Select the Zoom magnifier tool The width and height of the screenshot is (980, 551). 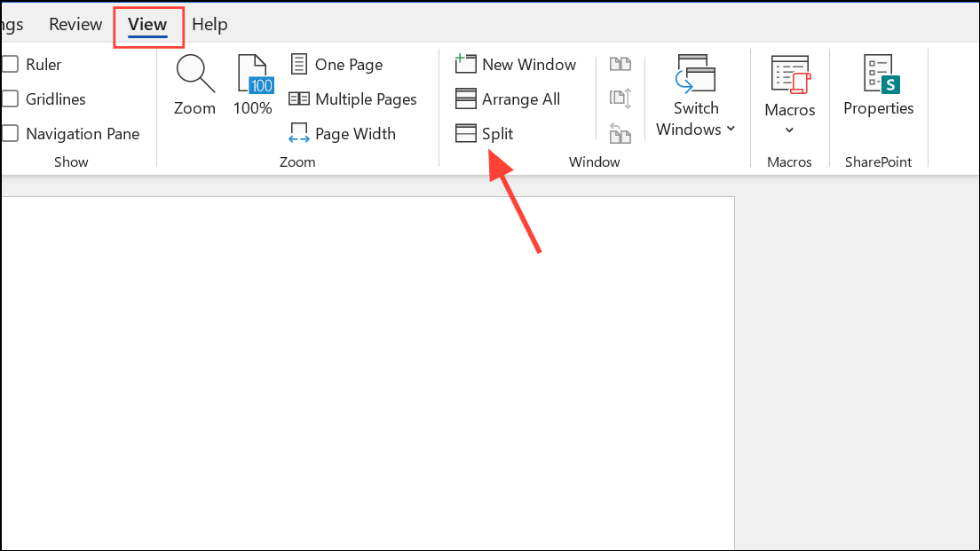pyautogui.click(x=194, y=84)
